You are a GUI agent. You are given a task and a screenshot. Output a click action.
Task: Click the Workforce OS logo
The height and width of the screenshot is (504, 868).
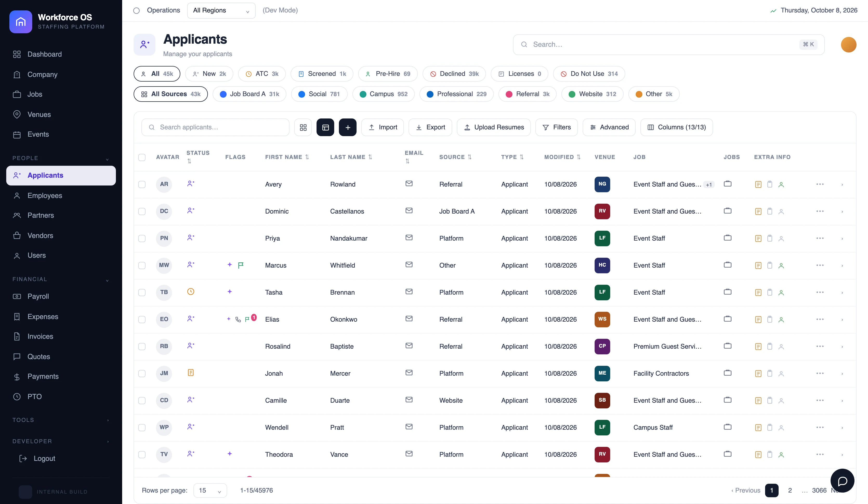[21, 22]
